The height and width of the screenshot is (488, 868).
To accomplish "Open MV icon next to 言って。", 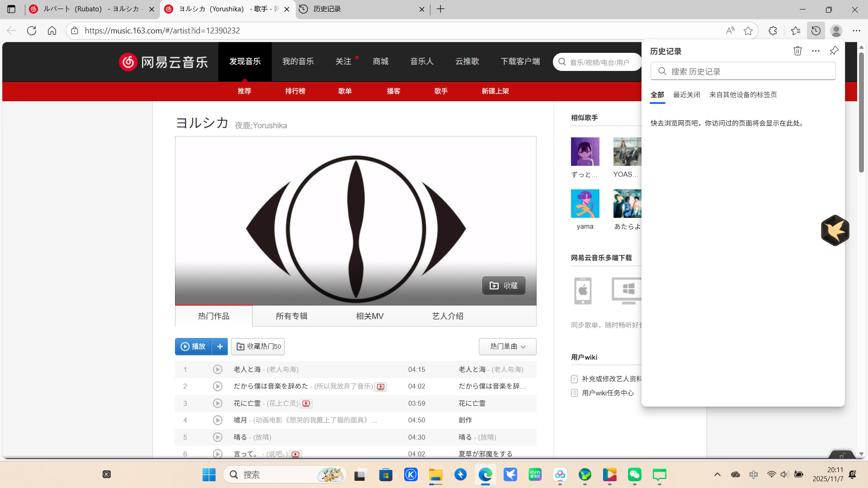I will (295, 454).
